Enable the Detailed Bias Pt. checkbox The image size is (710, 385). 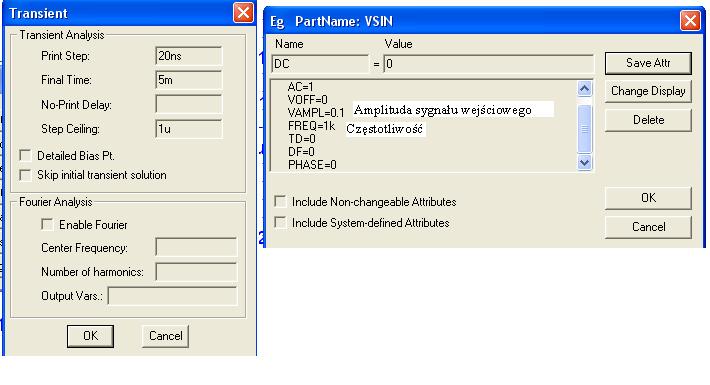25,156
